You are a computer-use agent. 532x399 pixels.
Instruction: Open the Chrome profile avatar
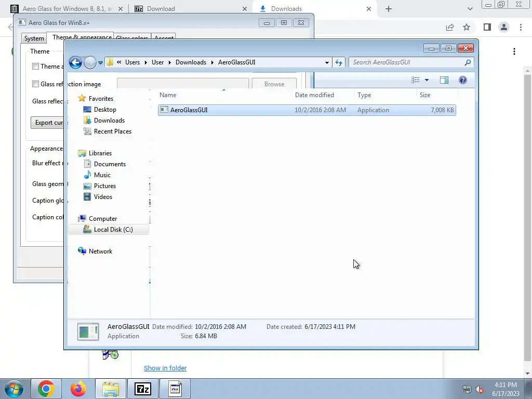tap(504, 27)
